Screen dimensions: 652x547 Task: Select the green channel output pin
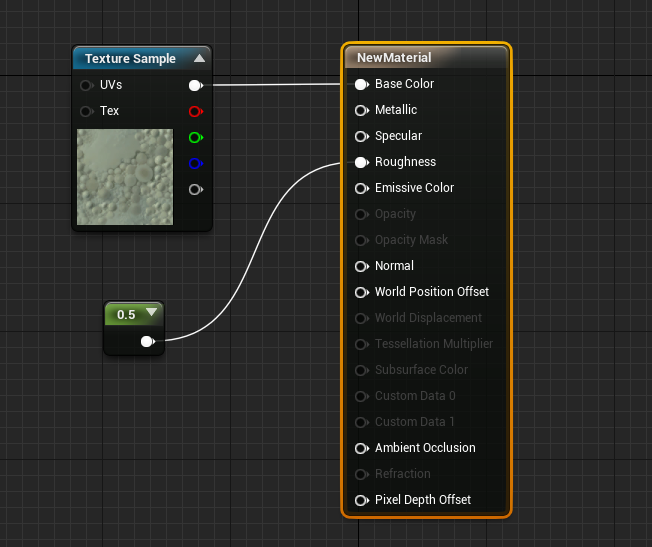tap(195, 138)
